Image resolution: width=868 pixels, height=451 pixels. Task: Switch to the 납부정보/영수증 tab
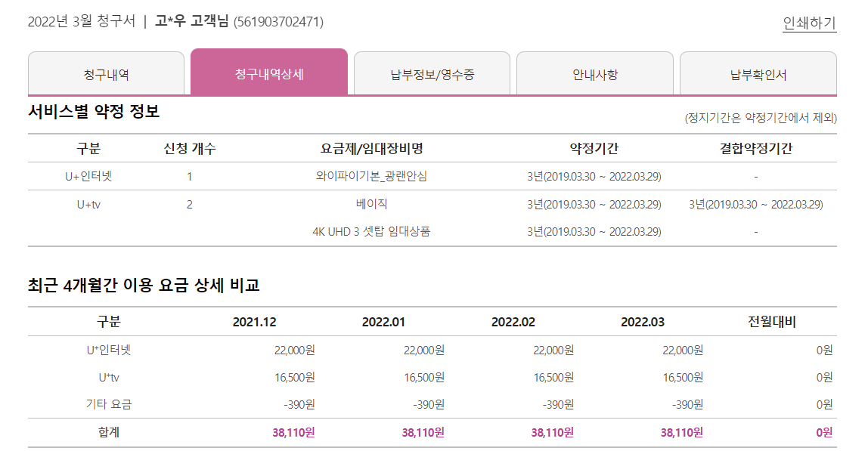(432, 74)
